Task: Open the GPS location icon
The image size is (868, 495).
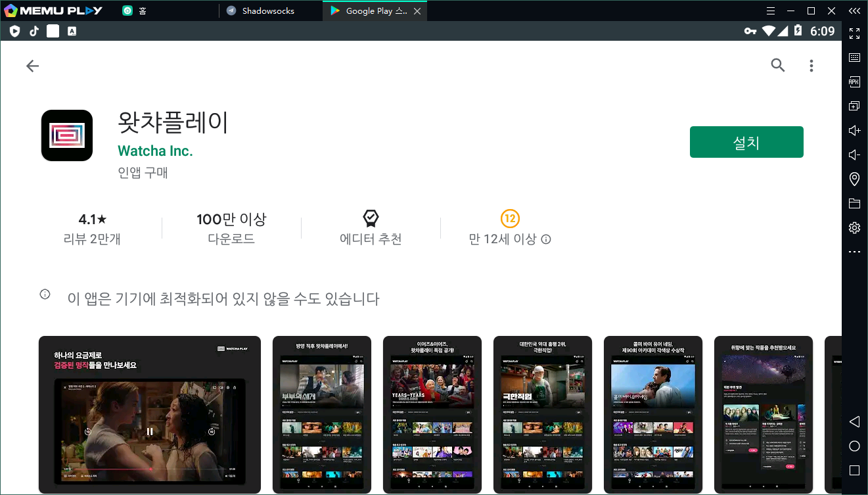Action: [x=854, y=179]
